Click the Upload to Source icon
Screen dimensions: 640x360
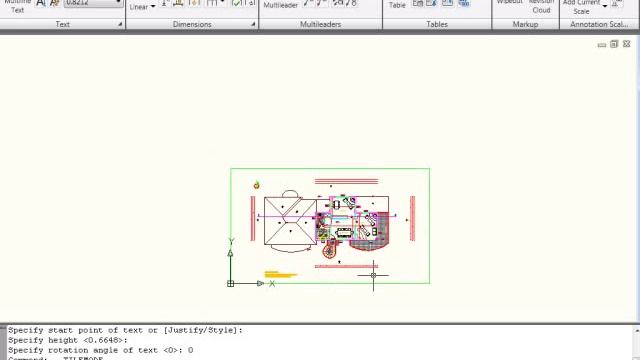447,3
